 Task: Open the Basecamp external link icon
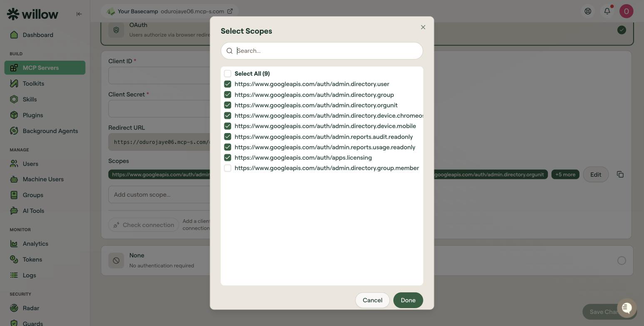(x=230, y=11)
